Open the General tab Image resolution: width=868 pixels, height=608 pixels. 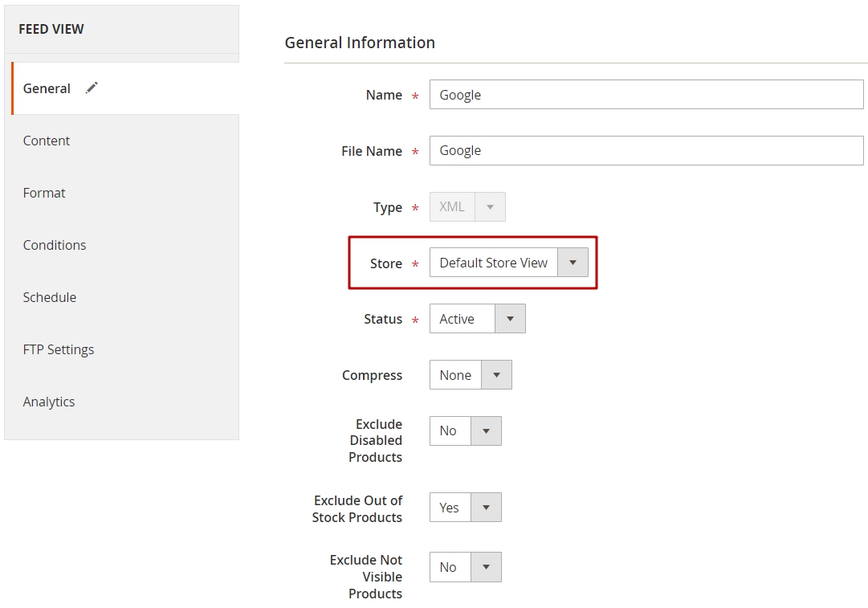coord(125,88)
